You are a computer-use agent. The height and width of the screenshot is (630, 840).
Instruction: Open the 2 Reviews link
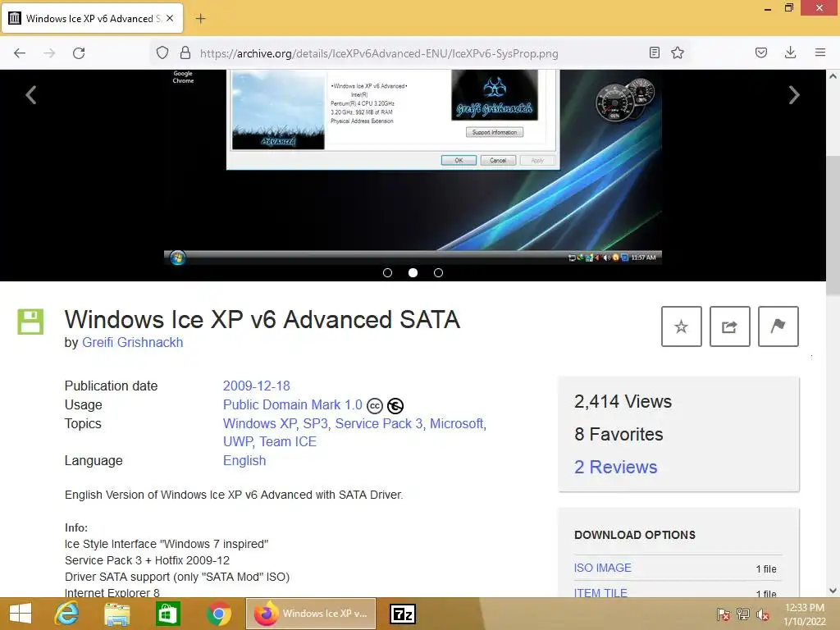click(615, 467)
